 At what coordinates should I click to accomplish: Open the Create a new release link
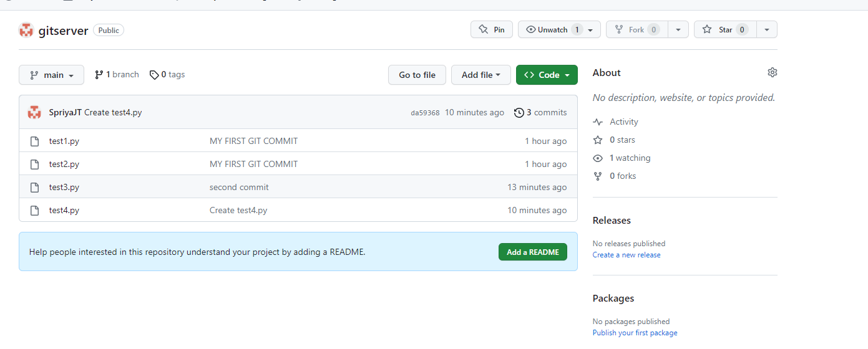coord(627,255)
